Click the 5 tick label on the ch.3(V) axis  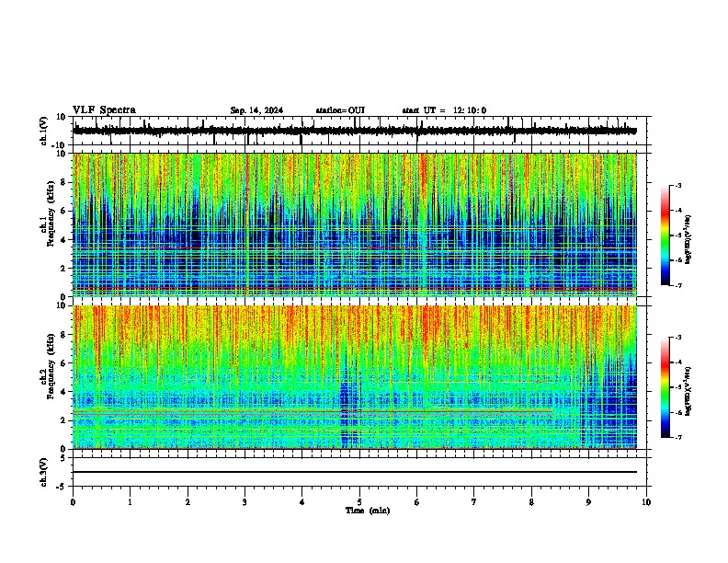click(63, 458)
